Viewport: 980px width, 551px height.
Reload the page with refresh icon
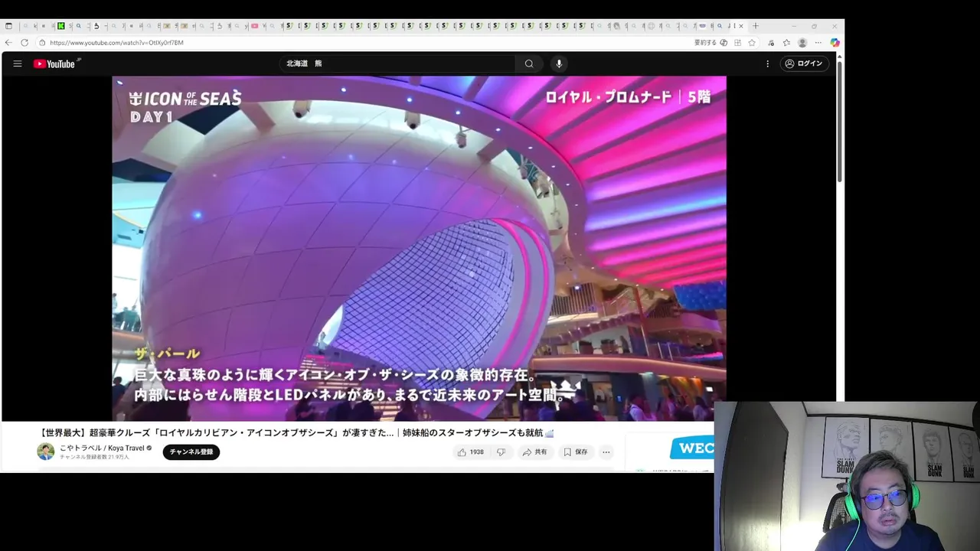point(24,43)
